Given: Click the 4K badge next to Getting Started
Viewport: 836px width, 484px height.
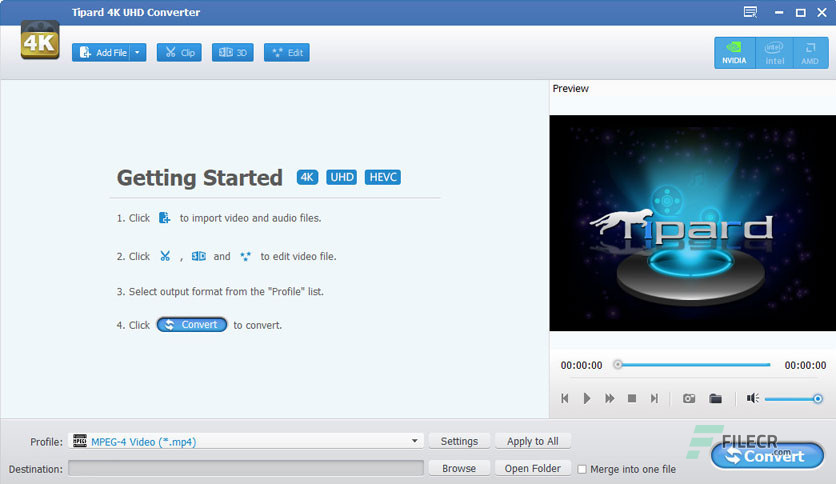Looking at the screenshot, I should pos(307,177).
